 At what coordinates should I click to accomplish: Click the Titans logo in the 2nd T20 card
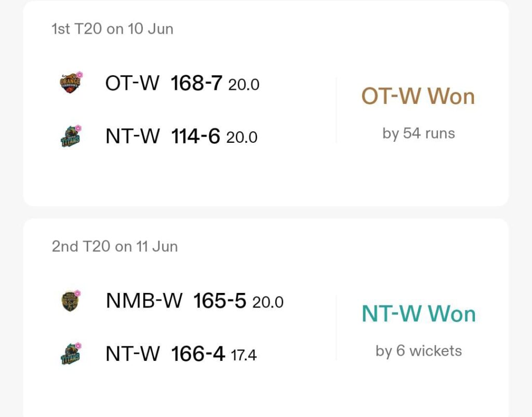pos(71,354)
